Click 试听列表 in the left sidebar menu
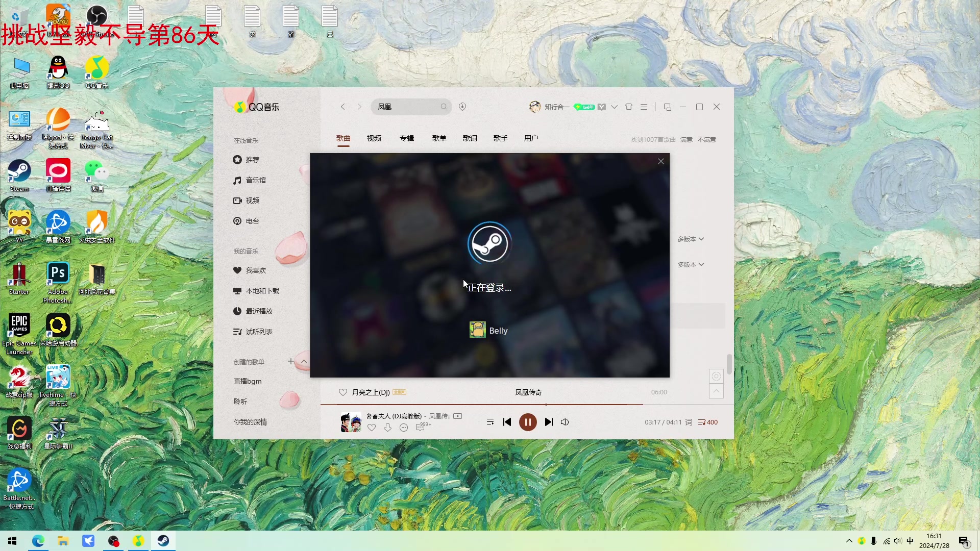980x551 pixels. (258, 331)
